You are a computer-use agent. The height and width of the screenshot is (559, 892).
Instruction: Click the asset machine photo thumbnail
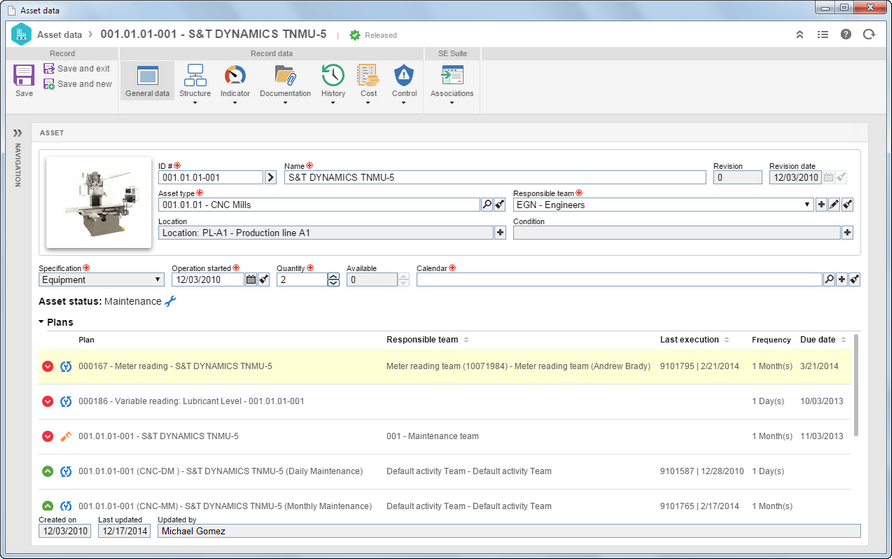[x=99, y=202]
